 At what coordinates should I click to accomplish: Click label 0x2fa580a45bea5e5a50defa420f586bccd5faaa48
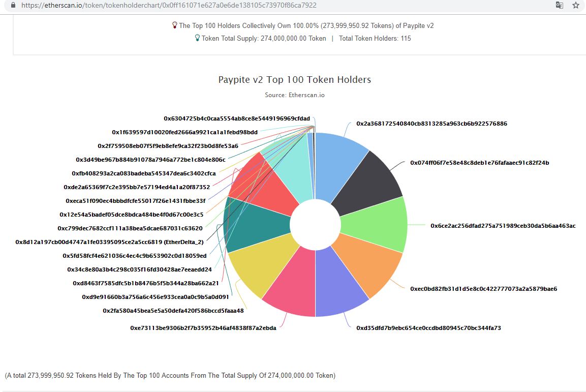(173, 311)
